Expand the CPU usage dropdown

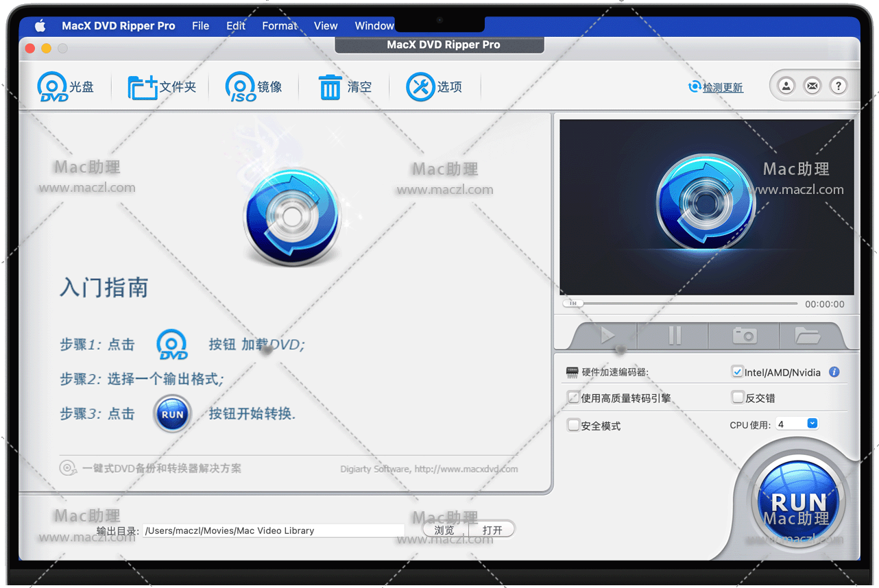(x=812, y=424)
